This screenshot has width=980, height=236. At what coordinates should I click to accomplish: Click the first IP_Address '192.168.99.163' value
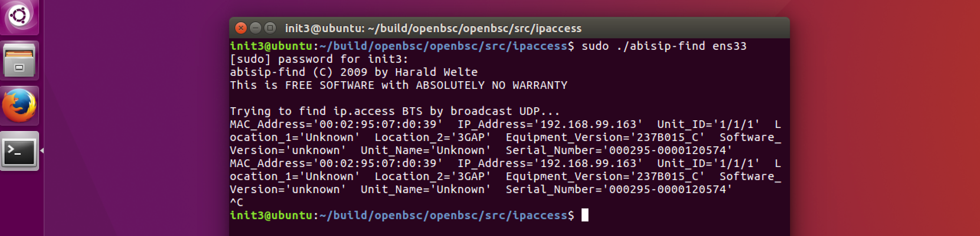click(590, 125)
